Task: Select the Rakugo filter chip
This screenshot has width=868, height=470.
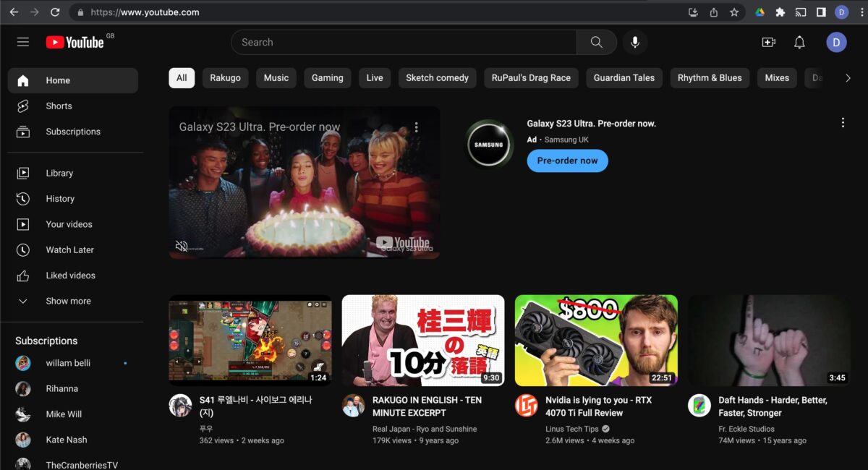Action: pos(226,78)
